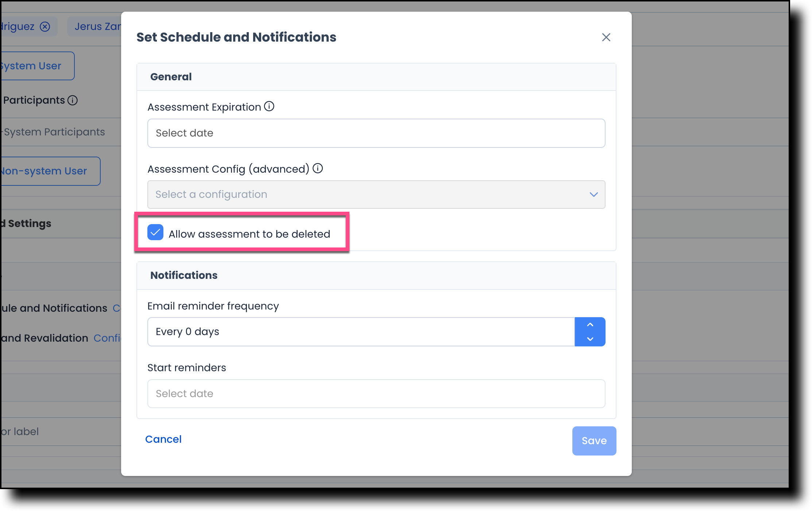Increase email reminder frequency with up arrow
812x511 pixels.
(589, 324)
